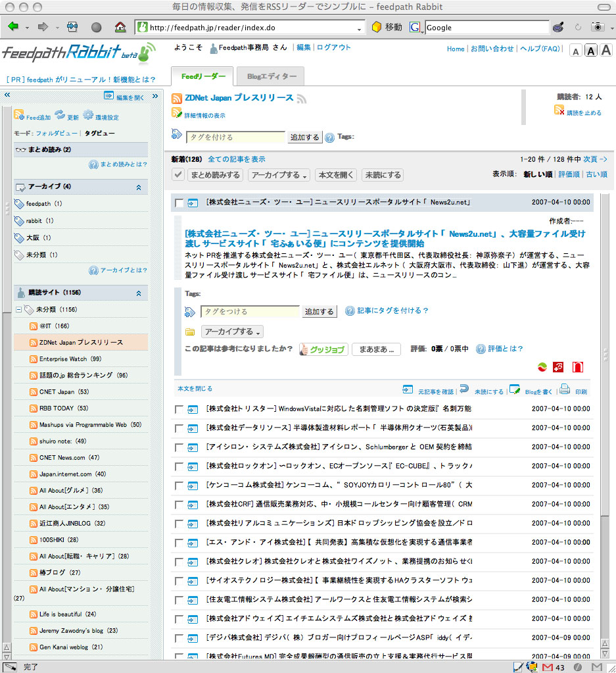Select checkbox for 株式会社クレオ article
This screenshot has width=616, height=673.
tap(179, 562)
